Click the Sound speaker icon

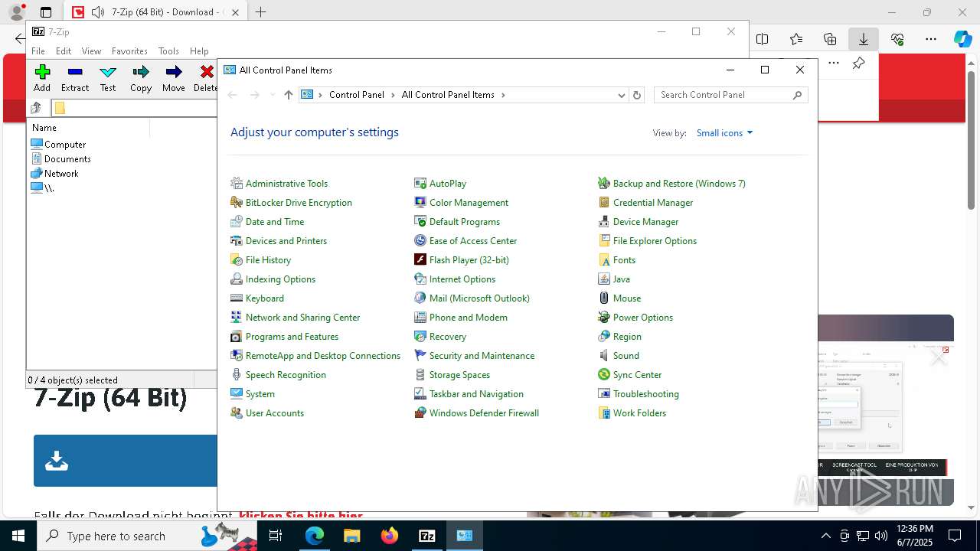(x=604, y=356)
